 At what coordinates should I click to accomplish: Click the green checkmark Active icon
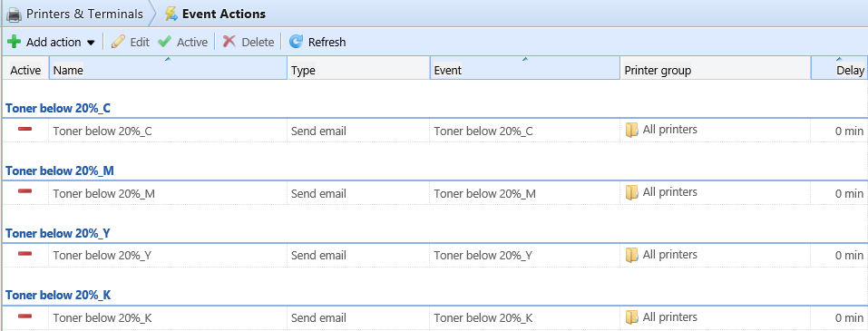165,42
